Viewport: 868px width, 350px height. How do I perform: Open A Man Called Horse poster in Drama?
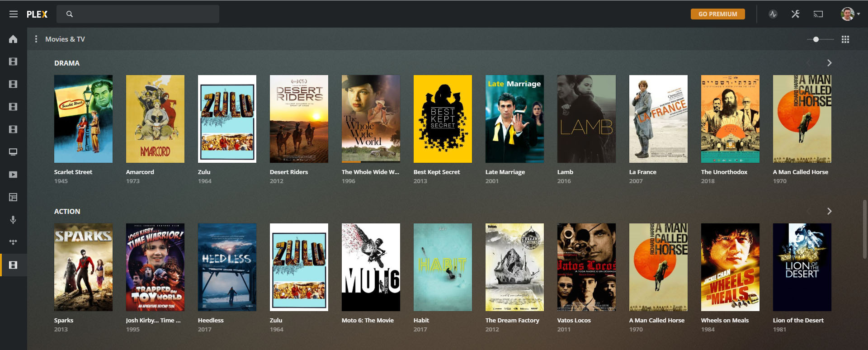point(802,119)
